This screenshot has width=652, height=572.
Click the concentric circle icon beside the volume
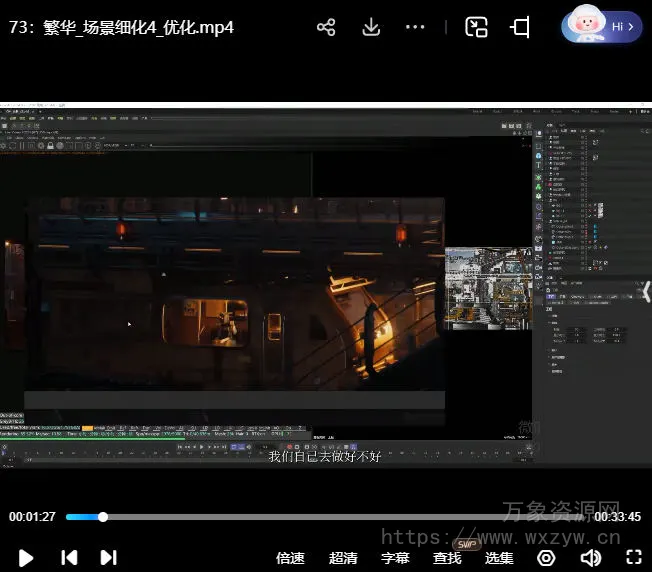[546, 557]
